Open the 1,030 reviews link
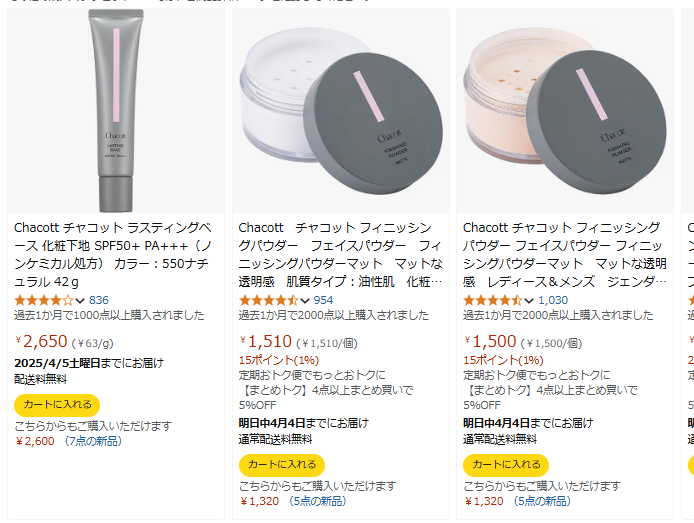This screenshot has width=694, height=523. (553, 300)
